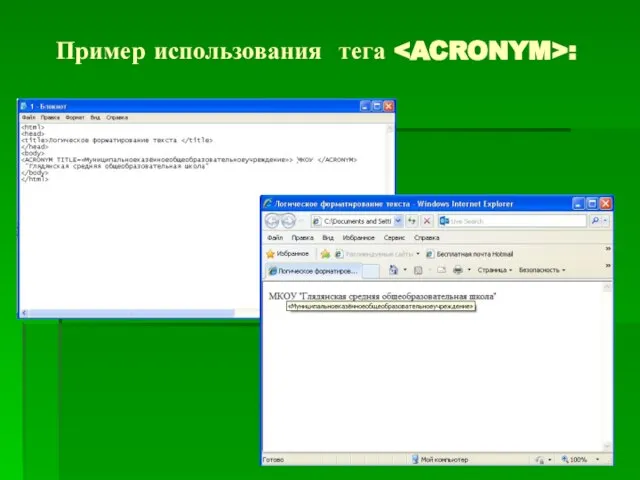Open Правка menu in Internet Explorer

pyautogui.click(x=302, y=238)
